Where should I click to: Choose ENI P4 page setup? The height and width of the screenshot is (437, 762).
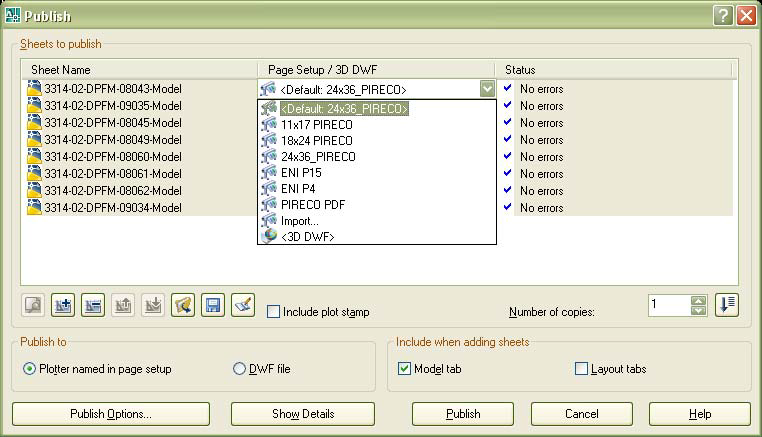[298, 189]
